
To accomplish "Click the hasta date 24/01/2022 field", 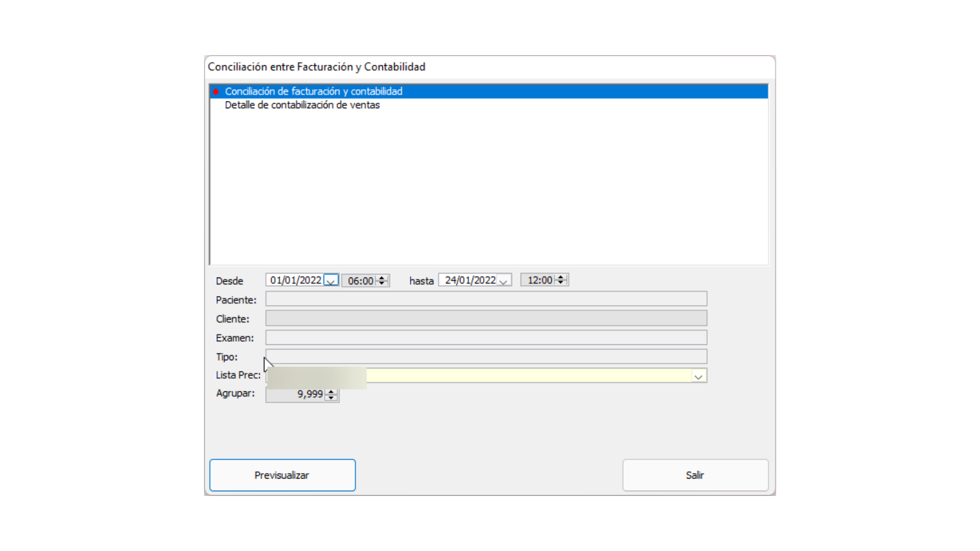I will 470,281.
